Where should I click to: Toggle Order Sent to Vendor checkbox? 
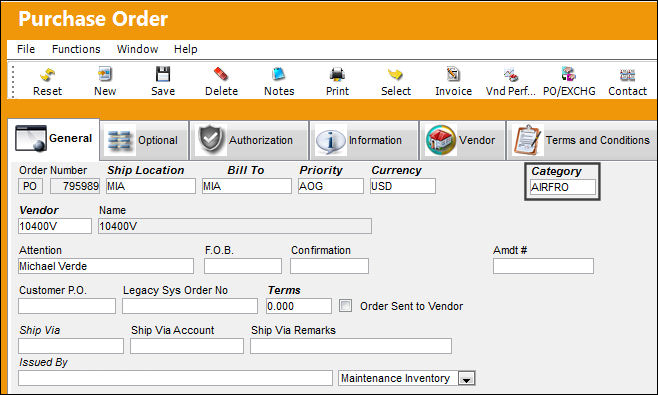(x=345, y=306)
